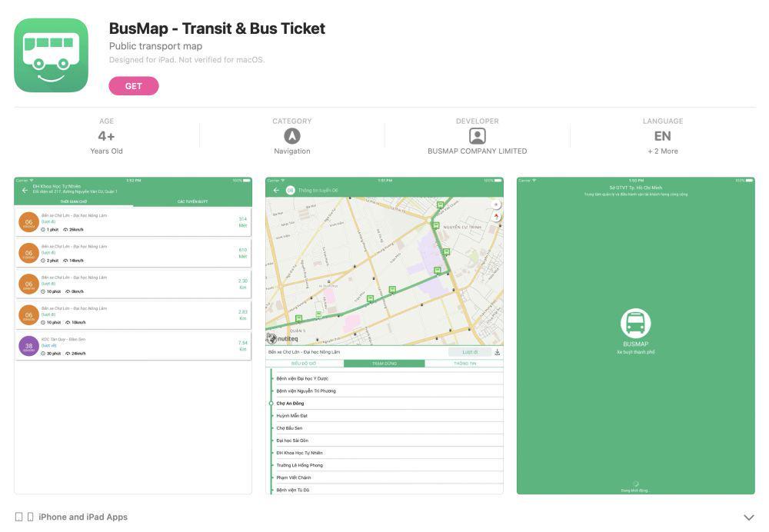Click the download icon beside Lượt đi
Viewport: 769px width, 532px height.
pos(498,352)
